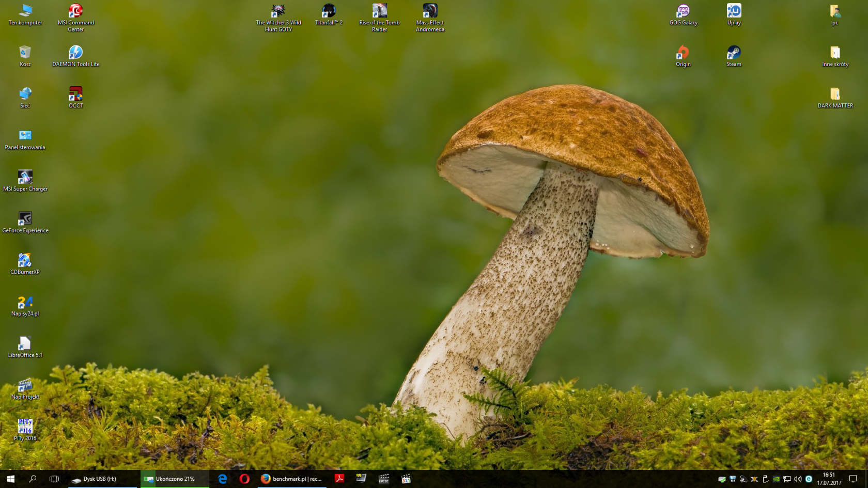Open the ESET antivirus tray icon
The width and height of the screenshot is (868, 488).
[809, 479]
